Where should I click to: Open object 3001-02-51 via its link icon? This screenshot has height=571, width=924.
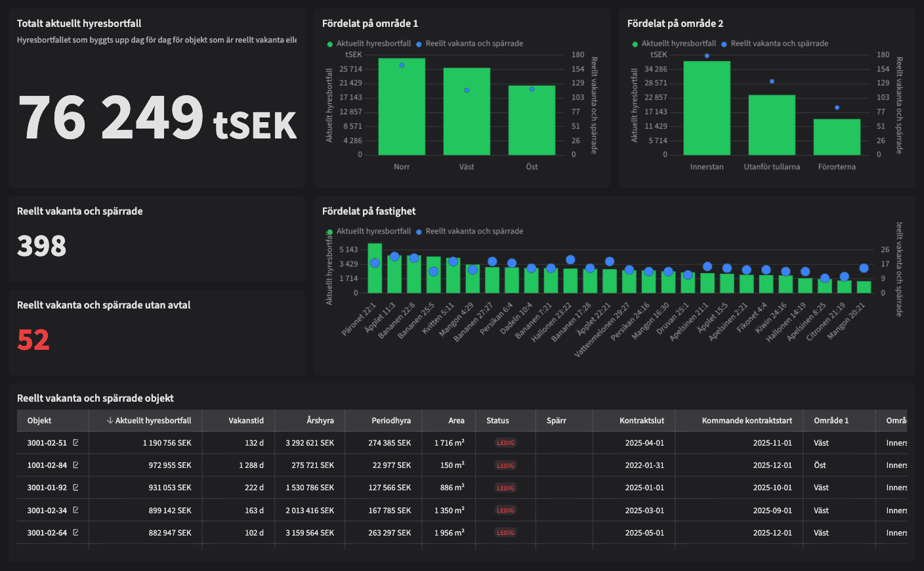click(75, 442)
